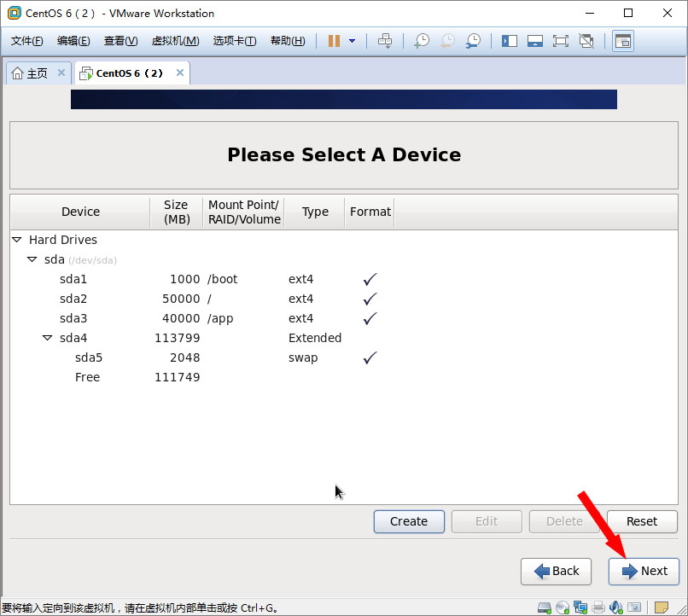Switch to the 主页 tab

tap(30, 73)
